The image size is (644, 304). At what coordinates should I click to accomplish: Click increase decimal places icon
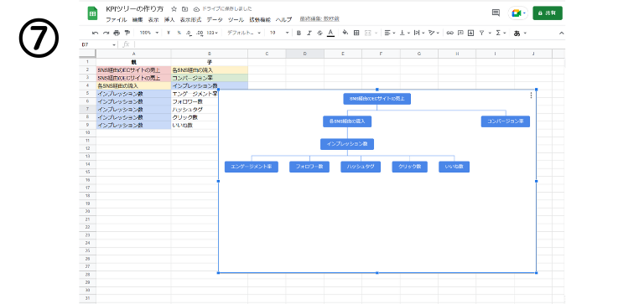pyautogui.click(x=200, y=33)
